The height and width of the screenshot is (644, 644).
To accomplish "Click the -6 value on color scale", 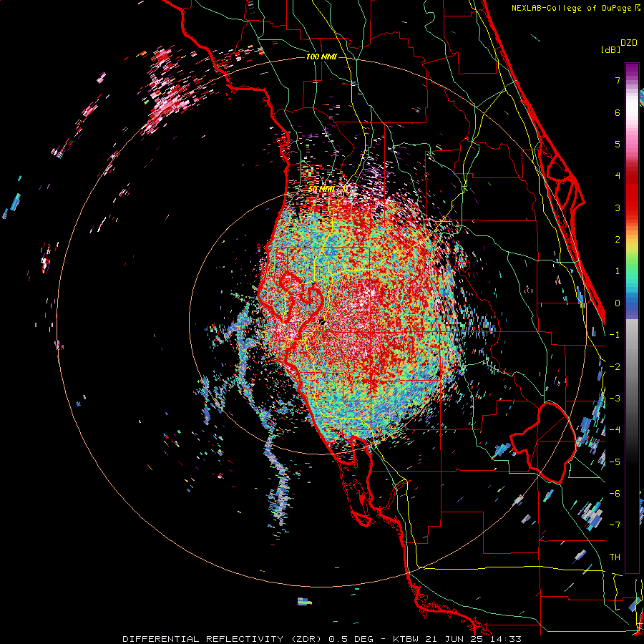I will click(x=615, y=494).
